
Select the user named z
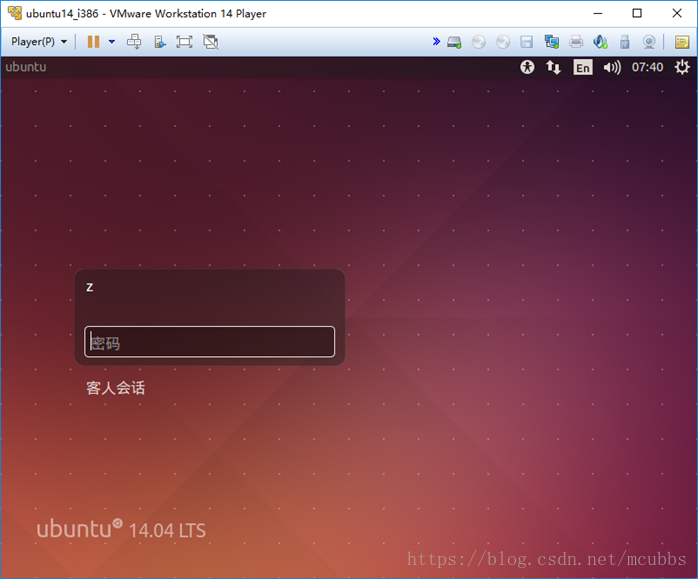[x=89, y=287]
